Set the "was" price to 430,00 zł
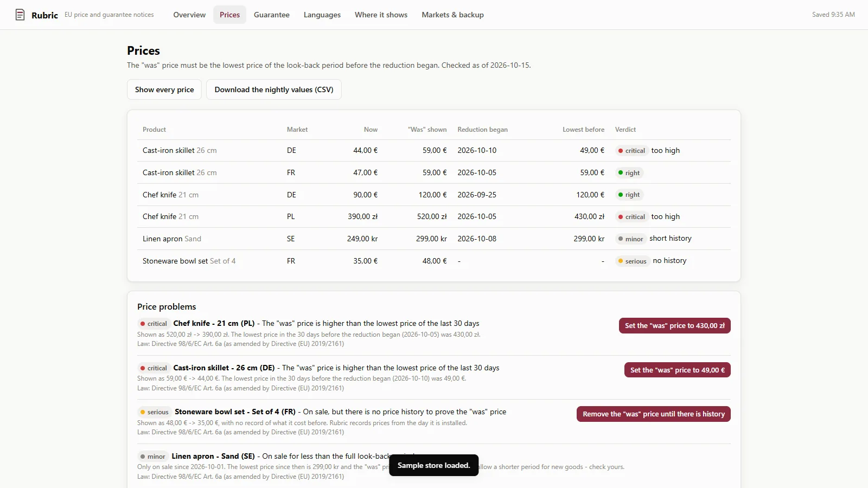This screenshot has height=488, width=868. click(x=675, y=325)
